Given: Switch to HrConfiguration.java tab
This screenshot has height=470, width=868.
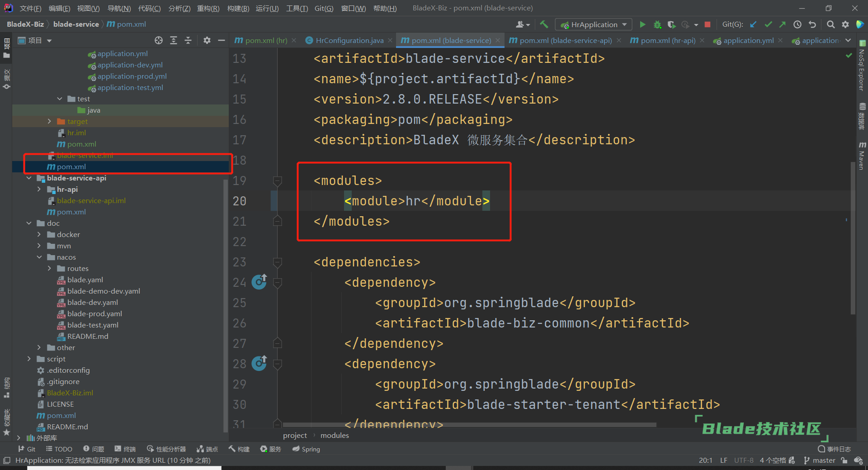Looking at the screenshot, I should [344, 40].
